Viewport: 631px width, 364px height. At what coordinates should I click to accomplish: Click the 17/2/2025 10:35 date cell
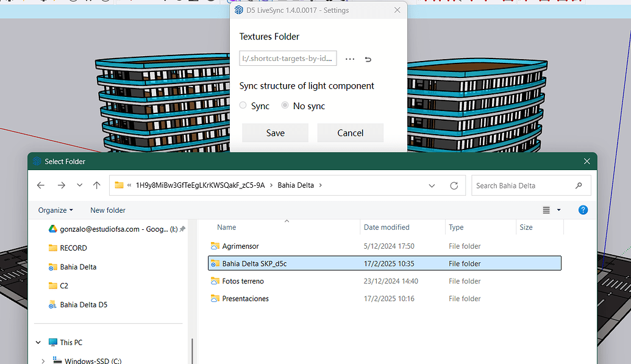point(389,264)
